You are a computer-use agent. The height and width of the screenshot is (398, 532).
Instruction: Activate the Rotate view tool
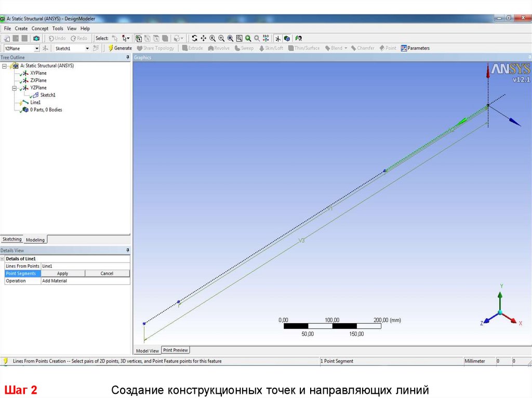[194, 38]
